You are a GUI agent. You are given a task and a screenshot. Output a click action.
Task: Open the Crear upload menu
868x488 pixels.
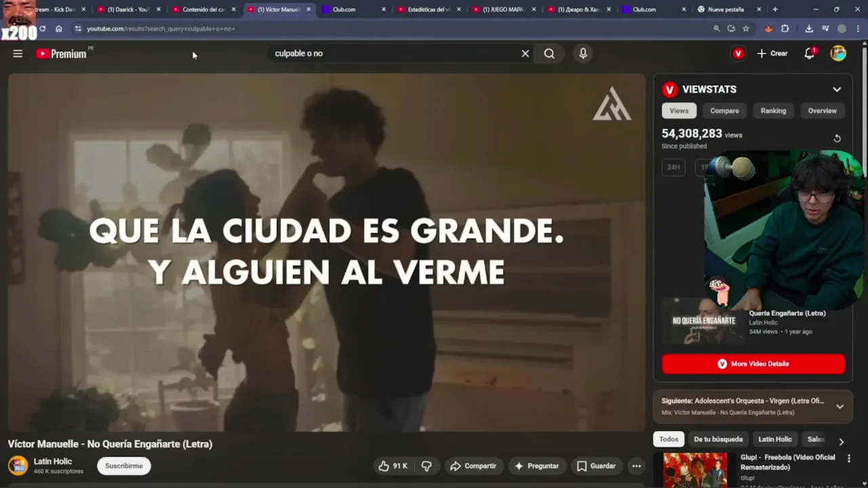click(x=772, y=54)
